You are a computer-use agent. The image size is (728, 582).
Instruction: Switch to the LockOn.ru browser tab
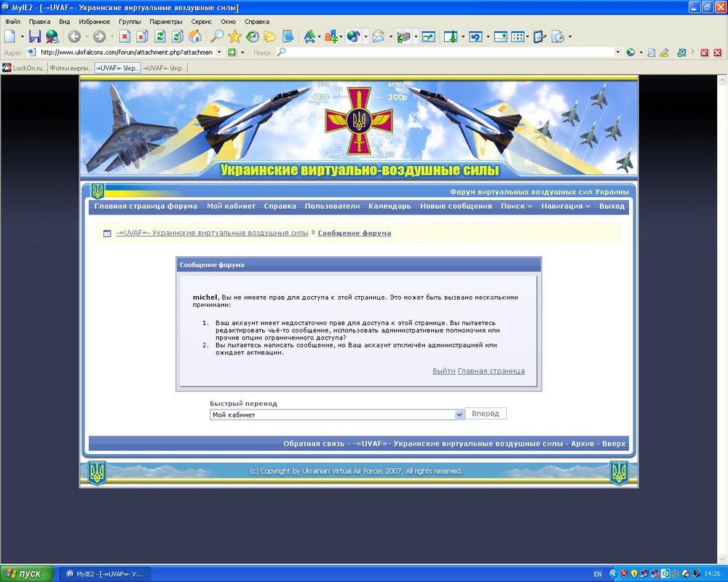tap(24, 68)
